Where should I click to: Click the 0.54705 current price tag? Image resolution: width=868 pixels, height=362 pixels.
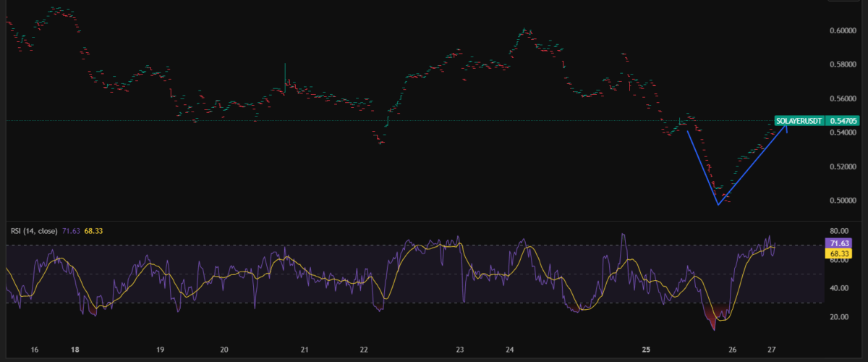point(841,121)
